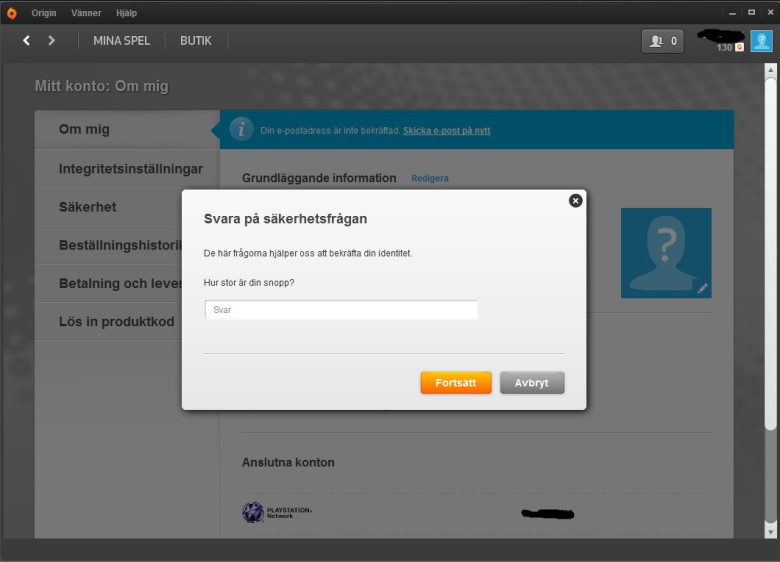This screenshot has width=780, height=562.
Task: Click the security question text 'Hur stor är din snopp?'
Action: click(249, 282)
